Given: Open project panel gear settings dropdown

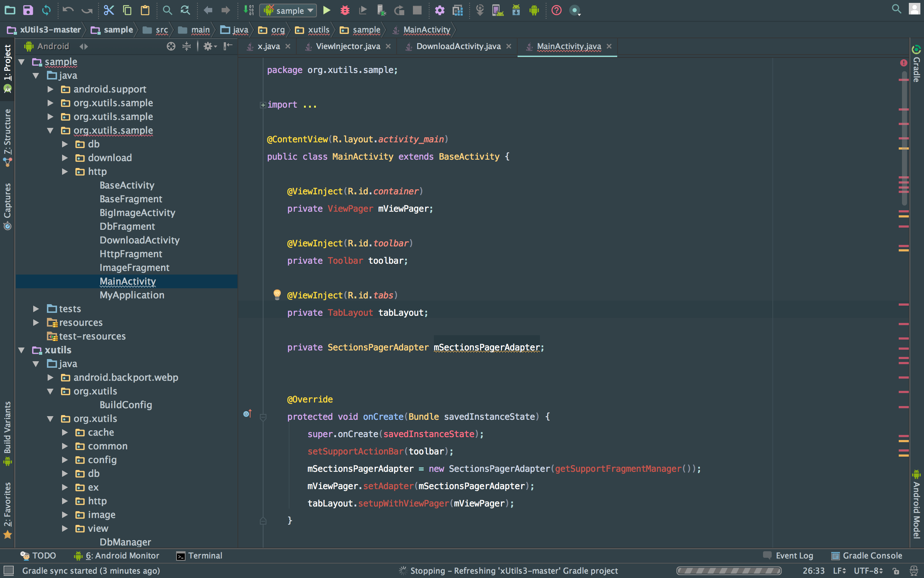Looking at the screenshot, I should coord(210,46).
